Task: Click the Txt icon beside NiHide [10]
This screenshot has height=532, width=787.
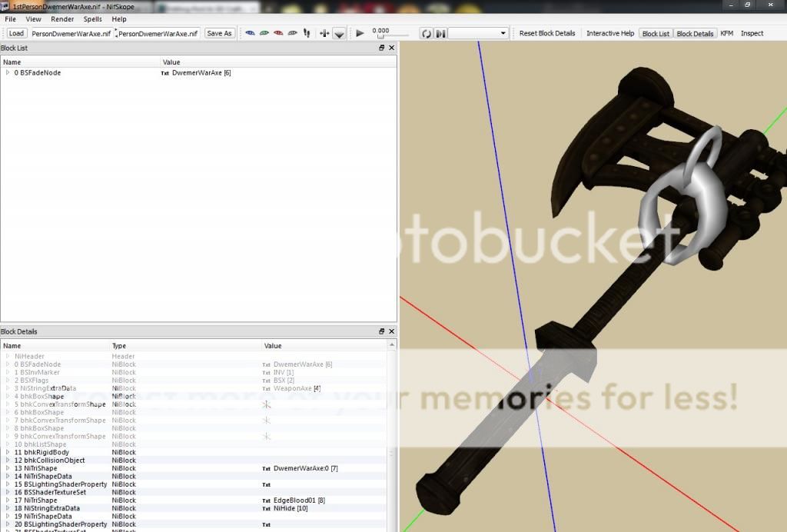Action: pos(266,509)
